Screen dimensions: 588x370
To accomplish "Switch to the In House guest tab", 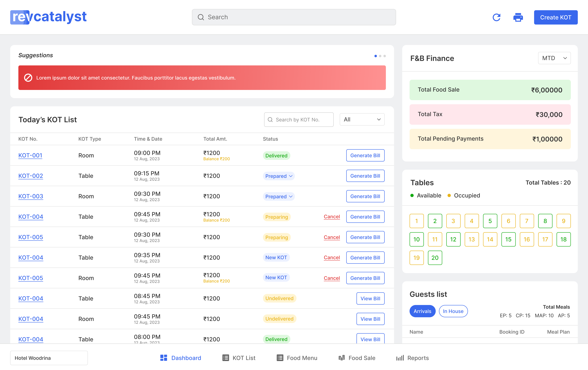I will tap(453, 311).
